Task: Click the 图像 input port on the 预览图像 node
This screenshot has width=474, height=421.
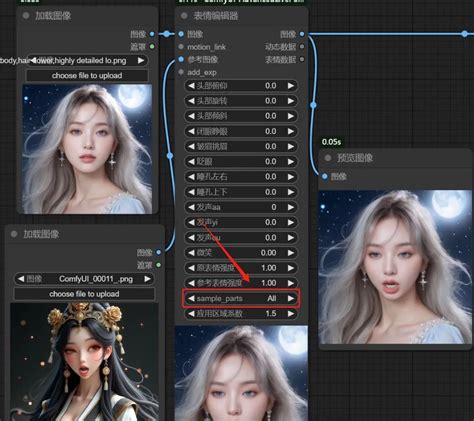Action: coord(325,176)
